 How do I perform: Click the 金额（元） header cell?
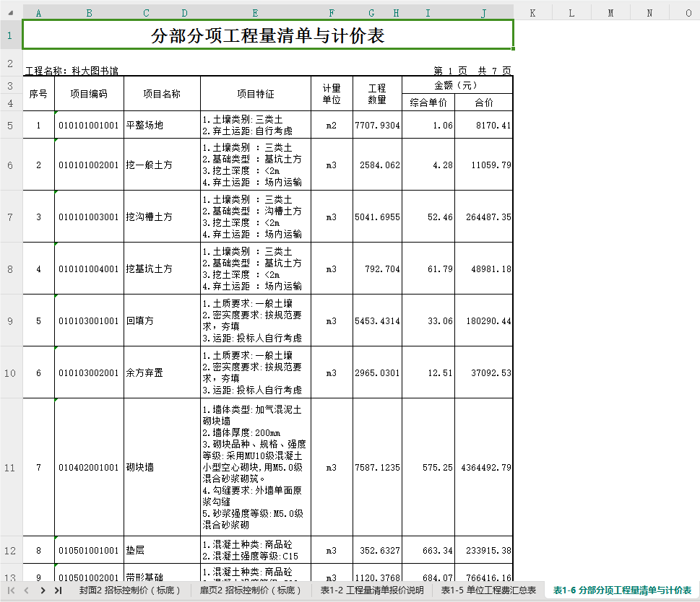pyautogui.click(x=457, y=85)
